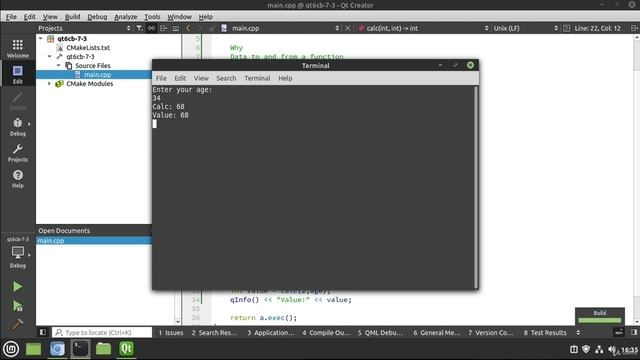Open the file manager folder on taskbar
Screen dimensions: 640x360
click(x=103, y=349)
